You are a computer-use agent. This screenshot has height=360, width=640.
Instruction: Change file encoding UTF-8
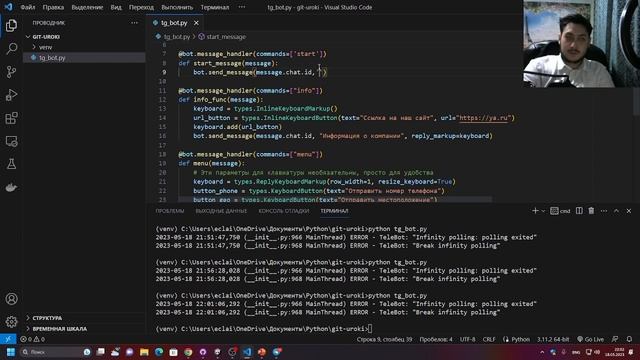coord(468,339)
